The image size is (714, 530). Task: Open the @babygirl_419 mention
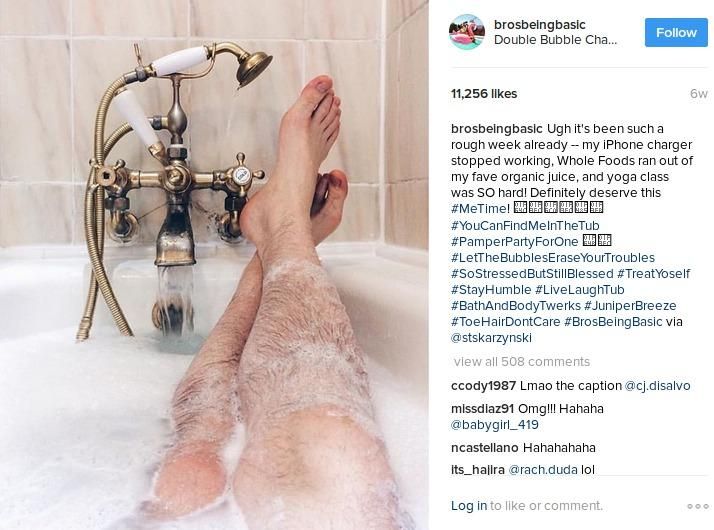(x=495, y=425)
